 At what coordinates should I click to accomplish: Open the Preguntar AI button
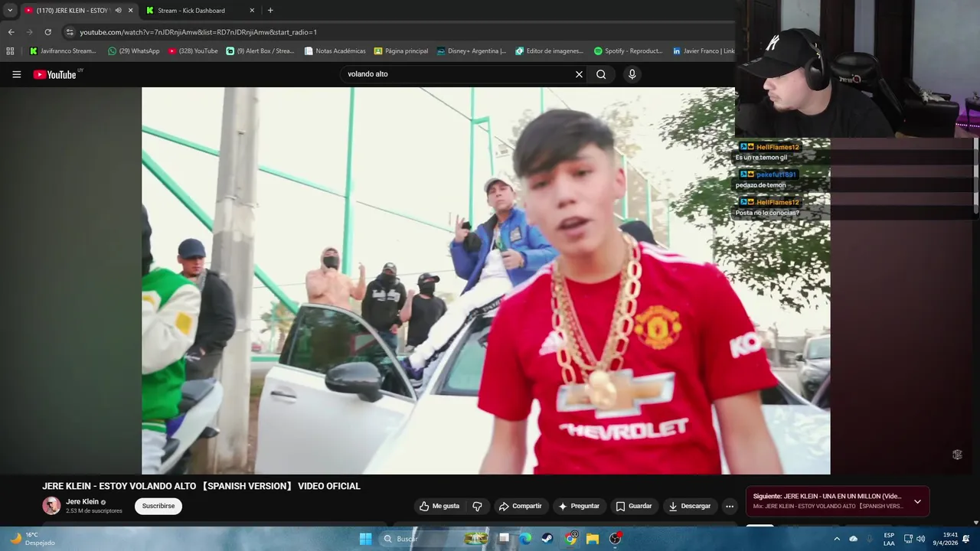click(579, 506)
